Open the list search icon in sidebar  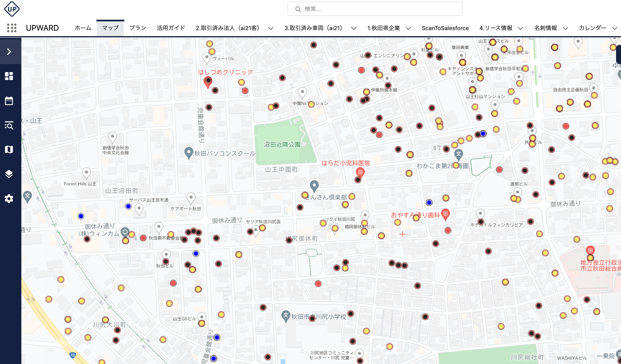(x=9, y=125)
